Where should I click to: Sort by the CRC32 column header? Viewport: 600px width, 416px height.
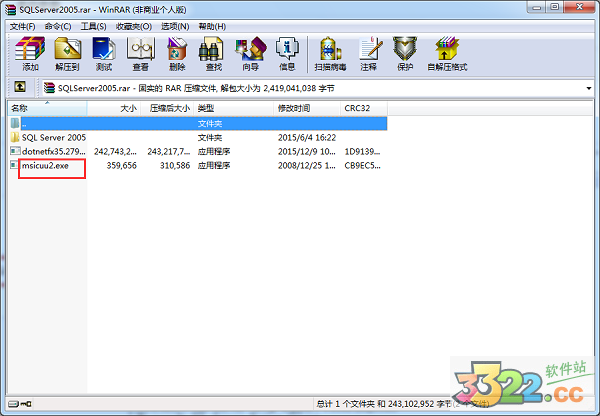(364, 108)
